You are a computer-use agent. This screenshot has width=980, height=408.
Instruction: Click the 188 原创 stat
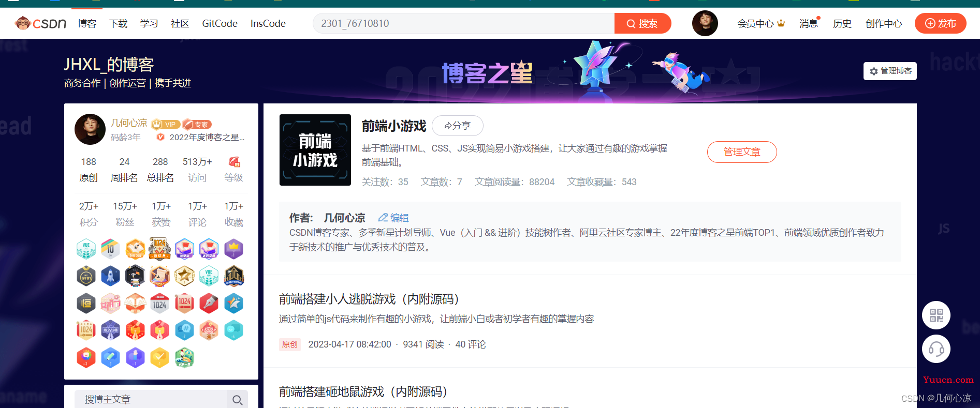tap(89, 170)
